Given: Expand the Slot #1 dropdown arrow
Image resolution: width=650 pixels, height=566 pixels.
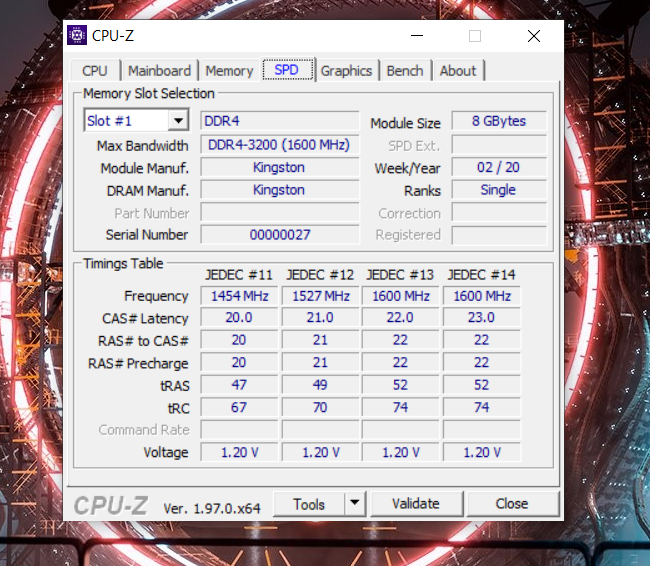Looking at the screenshot, I should pos(178,121).
